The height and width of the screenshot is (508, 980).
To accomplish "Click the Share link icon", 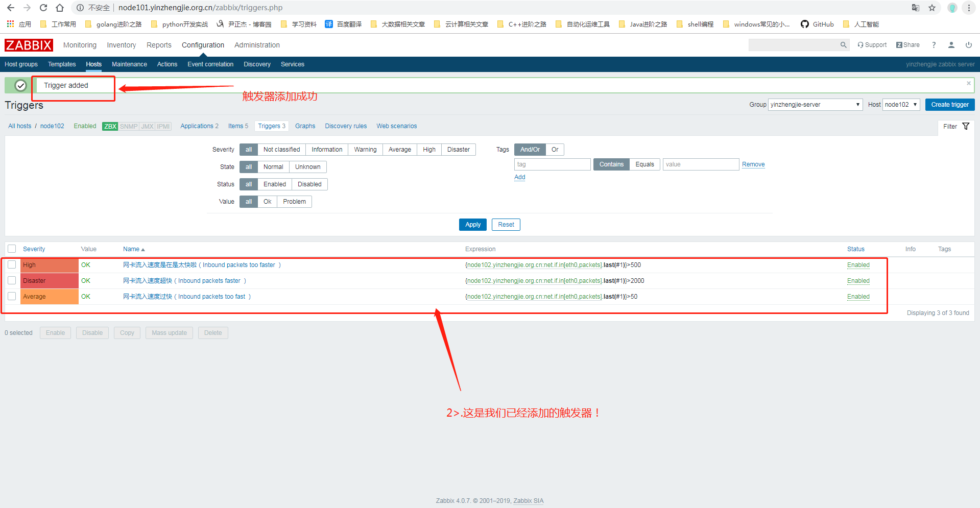I will click(x=908, y=45).
